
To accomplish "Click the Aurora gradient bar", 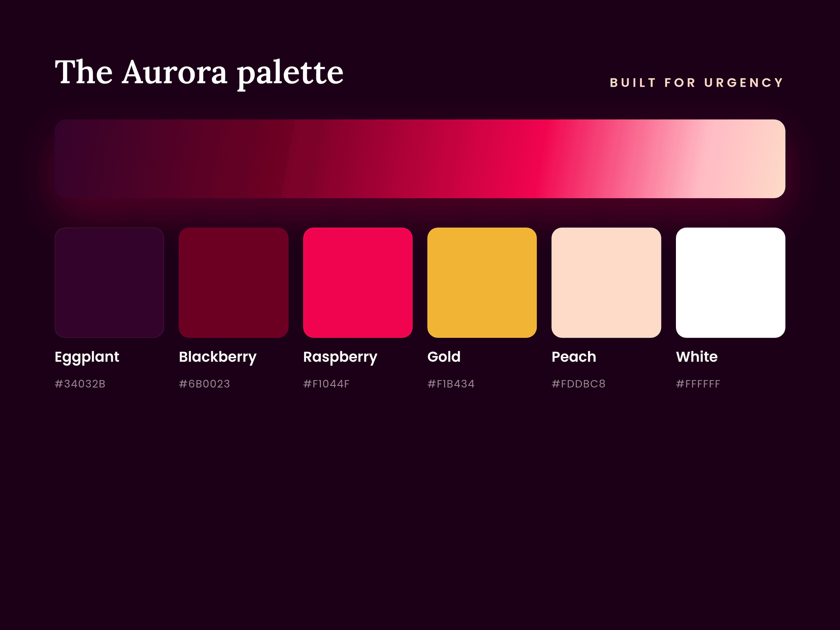I will click(420, 159).
